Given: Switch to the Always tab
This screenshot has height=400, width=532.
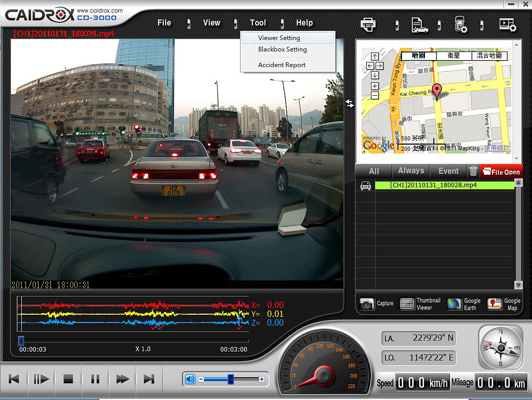Looking at the screenshot, I should [411, 171].
